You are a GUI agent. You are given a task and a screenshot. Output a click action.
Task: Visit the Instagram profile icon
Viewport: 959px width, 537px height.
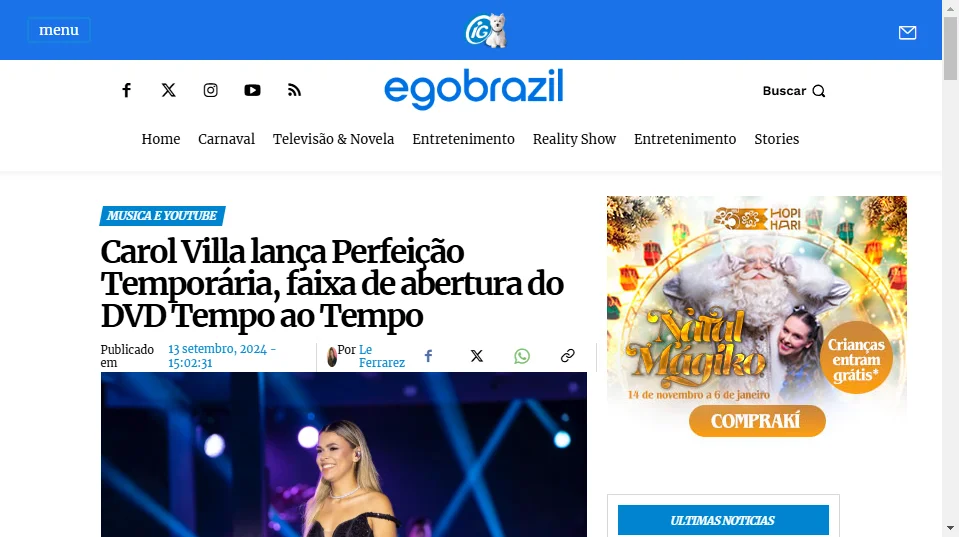(210, 91)
